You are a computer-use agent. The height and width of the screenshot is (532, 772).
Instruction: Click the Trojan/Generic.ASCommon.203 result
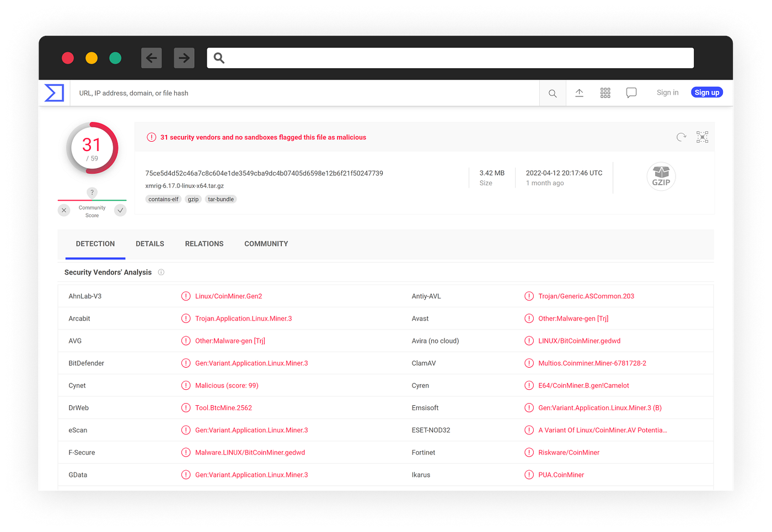[x=586, y=296]
